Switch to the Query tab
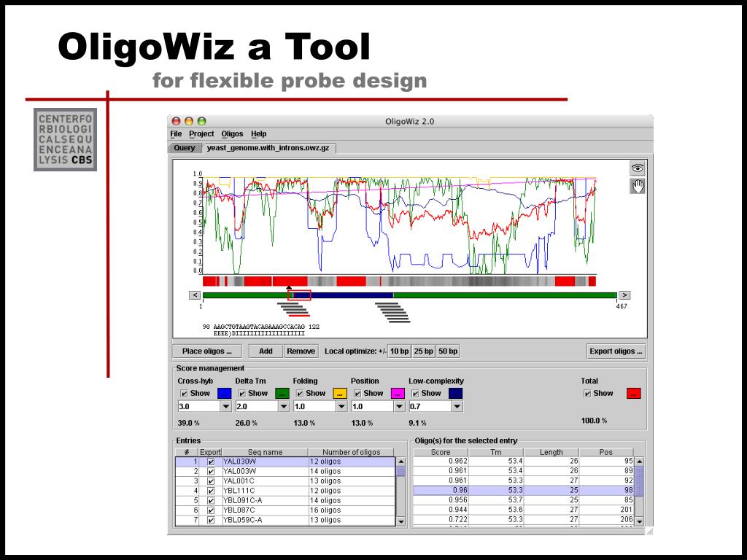The height and width of the screenshot is (560, 747). point(185,148)
